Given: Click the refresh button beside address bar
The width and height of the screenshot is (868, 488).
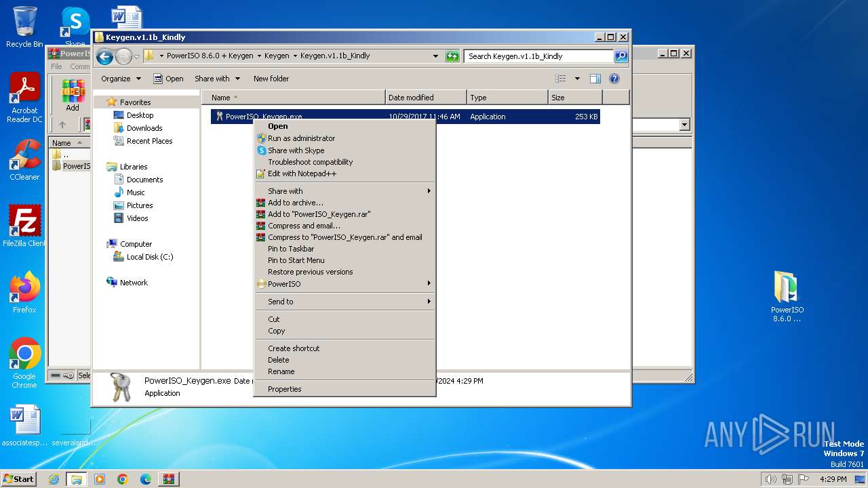Looking at the screenshot, I should [452, 56].
